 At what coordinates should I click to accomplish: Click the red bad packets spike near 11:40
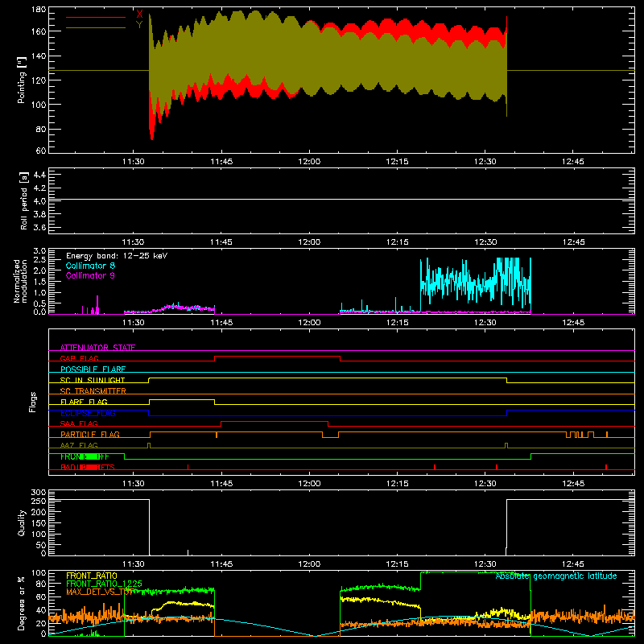point(188,467)
